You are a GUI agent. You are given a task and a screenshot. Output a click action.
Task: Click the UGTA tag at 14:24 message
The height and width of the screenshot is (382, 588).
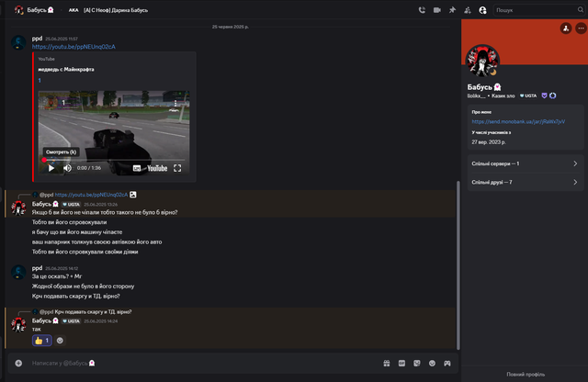71,320
